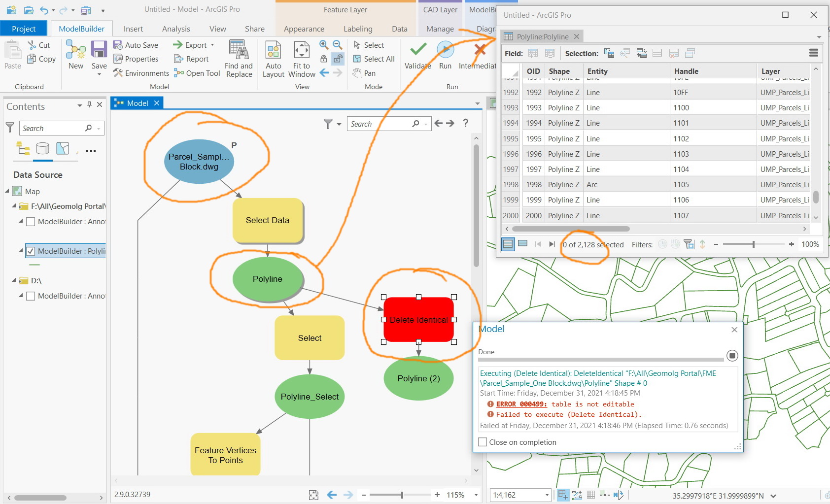This screenshot has width=830, height=504.
Task: Click the Auto Layout icon
Action: tap(273, 50)
